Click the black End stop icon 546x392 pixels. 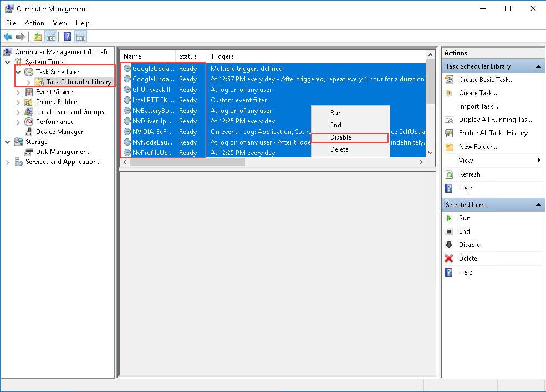click(449, 231)
